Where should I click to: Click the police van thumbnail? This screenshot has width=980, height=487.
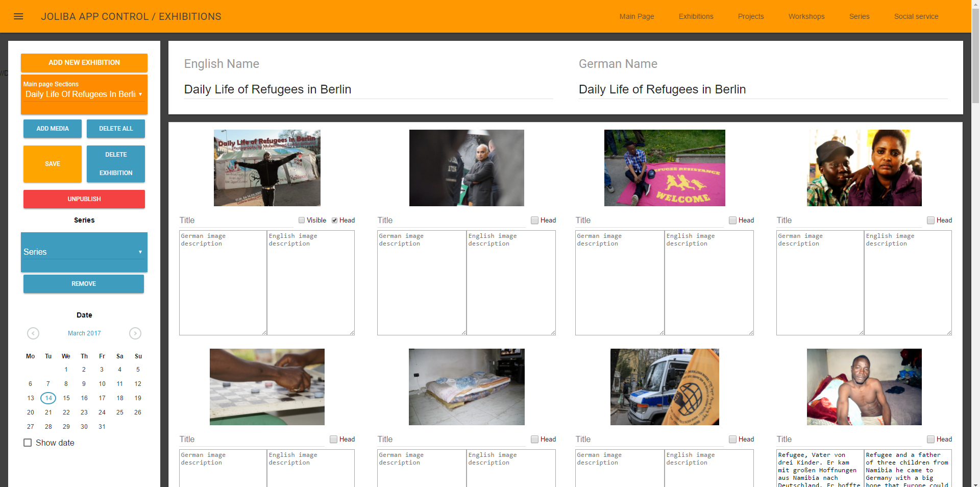pyautogui.click(x=665, y=387)
